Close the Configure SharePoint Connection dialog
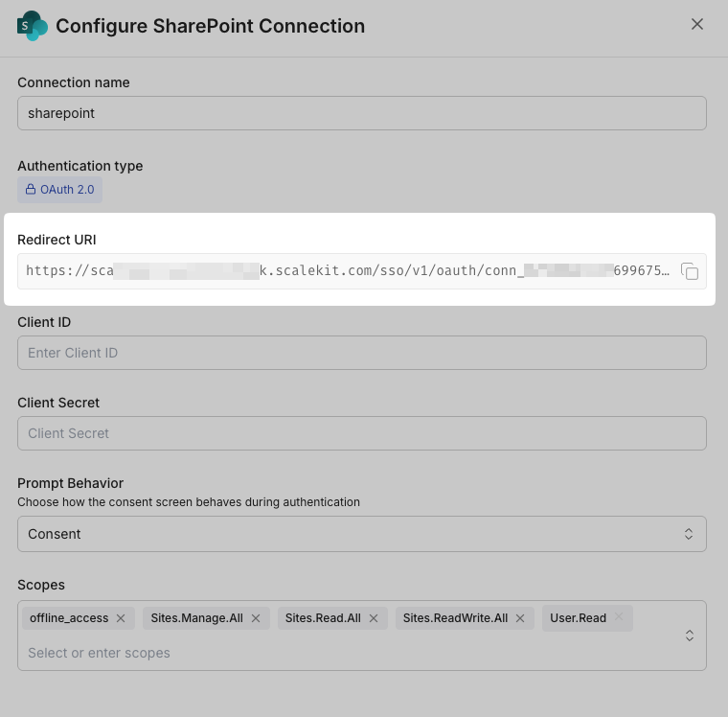This screenshot has height=717, width=728. (x=697, y=24)
